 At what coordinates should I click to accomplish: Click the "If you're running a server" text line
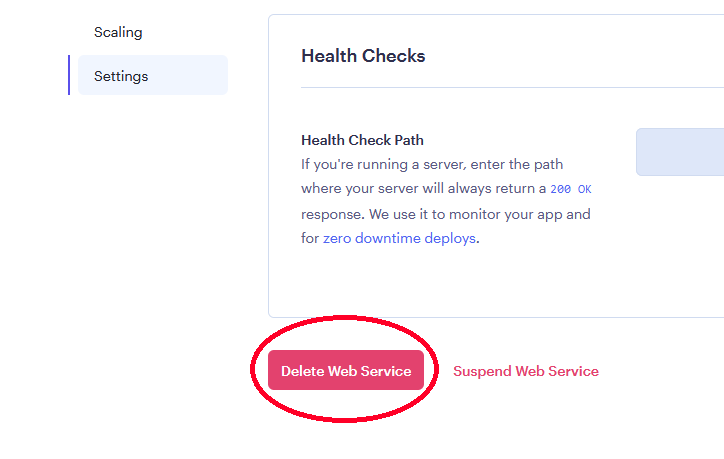point(446,163)
